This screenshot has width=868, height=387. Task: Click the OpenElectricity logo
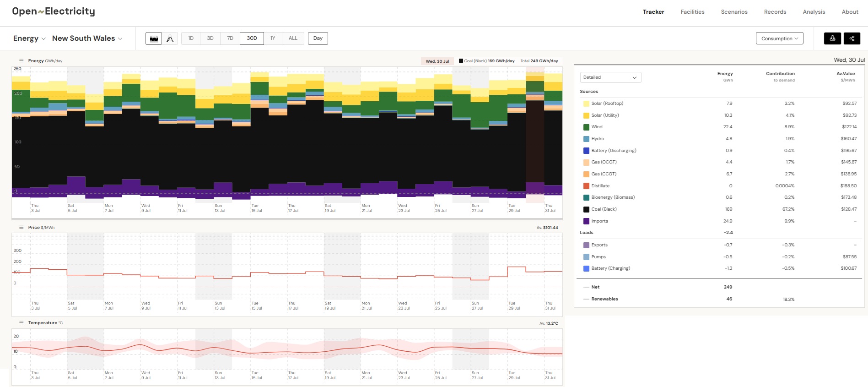pyautogui.click(x=54, y=11)
